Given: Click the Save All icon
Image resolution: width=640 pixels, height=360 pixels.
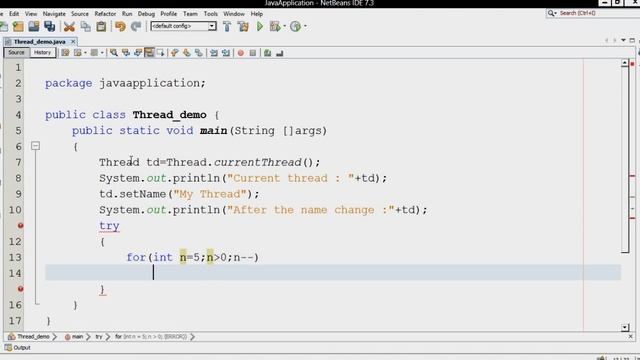Looking at the screenshot, I should (x=49, y=27).
